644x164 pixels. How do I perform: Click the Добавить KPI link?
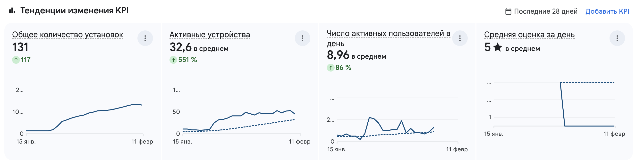coord(607,11)
